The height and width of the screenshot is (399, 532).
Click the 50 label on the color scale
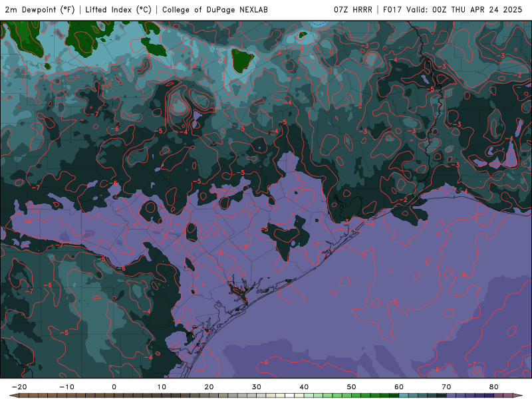[352, 387]
